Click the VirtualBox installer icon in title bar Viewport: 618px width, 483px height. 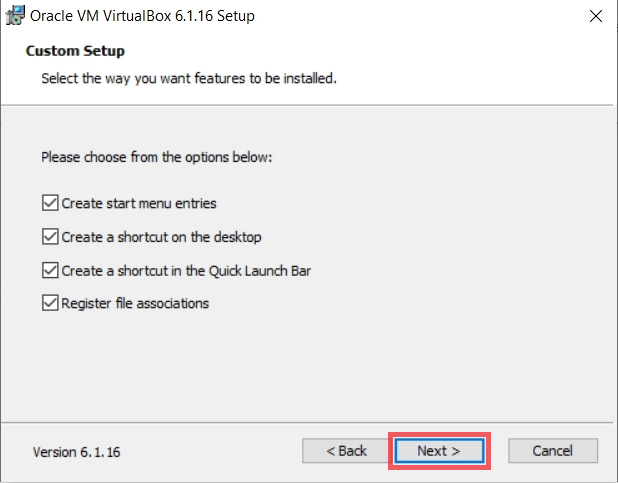[x=15, y=16]
